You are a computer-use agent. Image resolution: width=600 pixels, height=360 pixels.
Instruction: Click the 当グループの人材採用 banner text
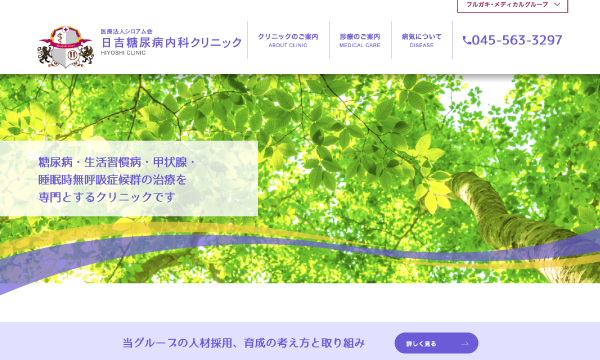[x=243, y=343]
